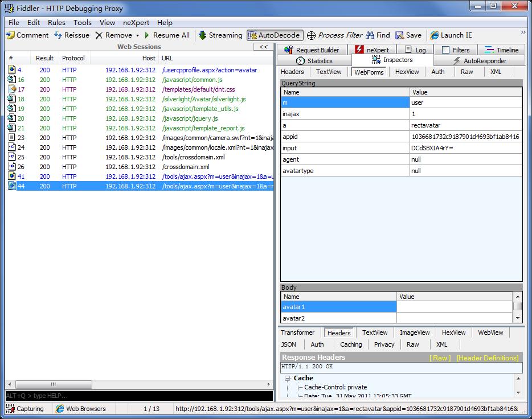532x419 pixels.
Task: Click the Comment toolbar icon
Action: (10, 35)
